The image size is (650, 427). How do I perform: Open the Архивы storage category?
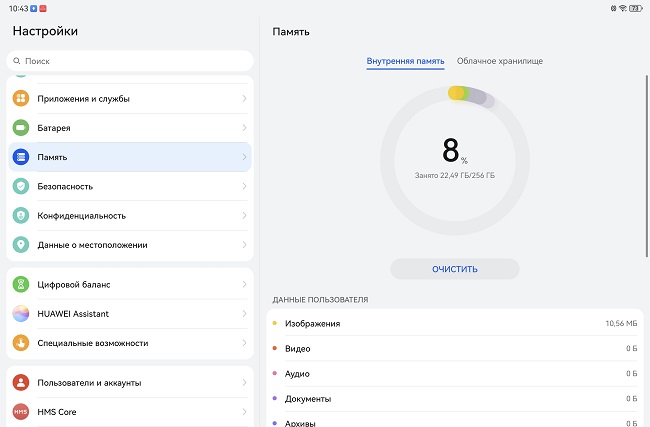coord(455,421)
